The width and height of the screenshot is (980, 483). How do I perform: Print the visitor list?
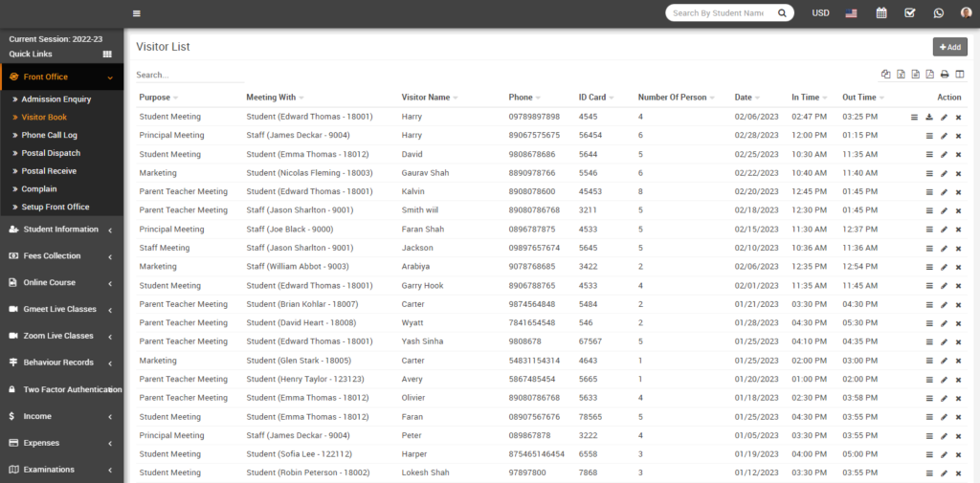point(945,75)
